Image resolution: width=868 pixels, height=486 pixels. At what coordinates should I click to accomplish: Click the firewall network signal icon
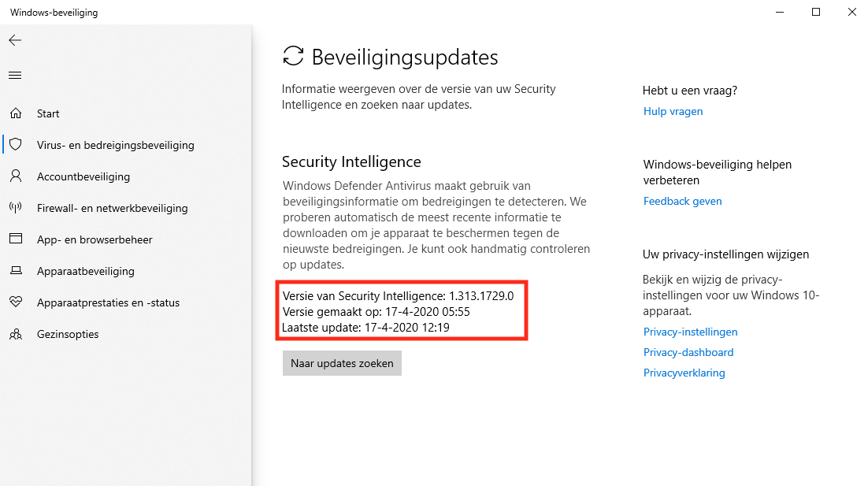[15, 208]
